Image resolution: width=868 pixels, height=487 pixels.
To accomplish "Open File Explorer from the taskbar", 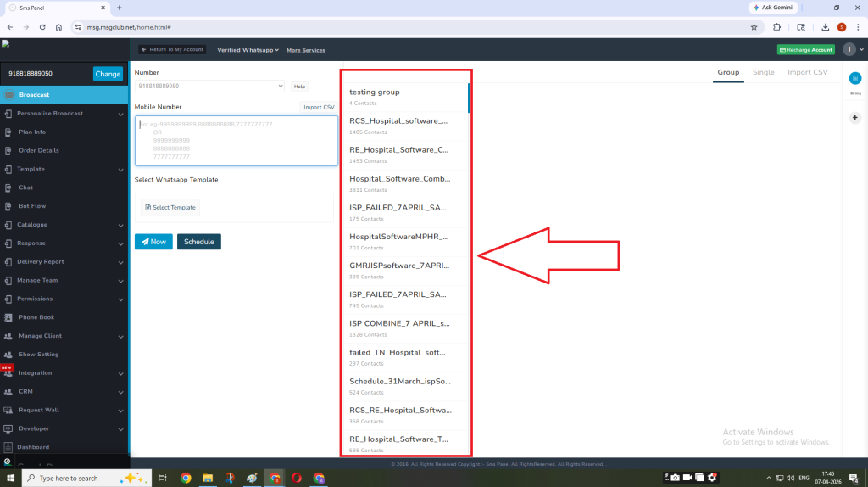I will [x=208, y=478].
